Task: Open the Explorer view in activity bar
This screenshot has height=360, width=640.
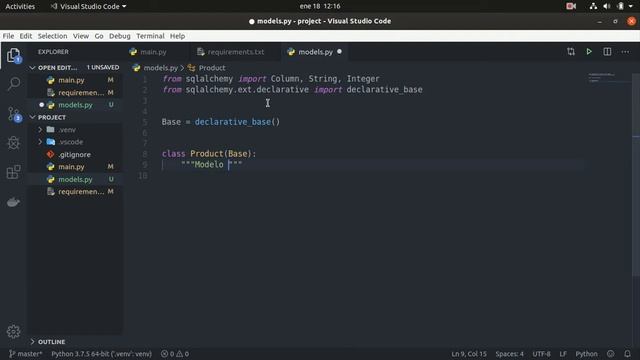Action: 13,56
